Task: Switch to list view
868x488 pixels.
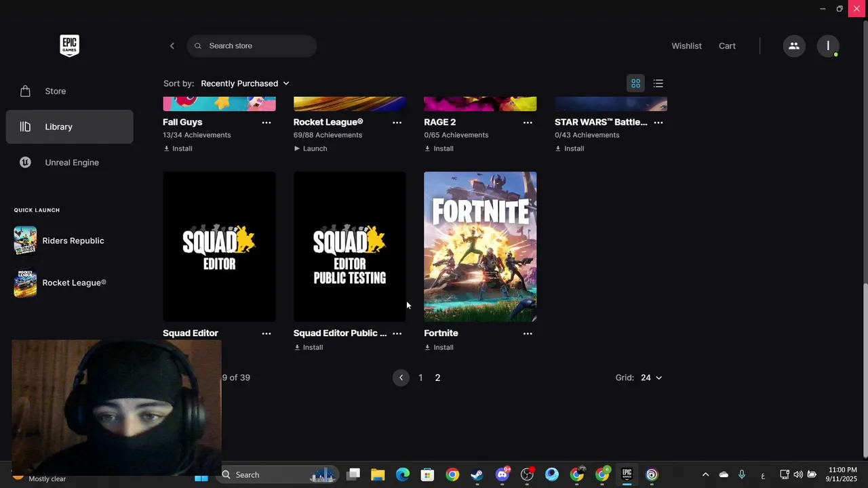Action: (x=658, y=83)
